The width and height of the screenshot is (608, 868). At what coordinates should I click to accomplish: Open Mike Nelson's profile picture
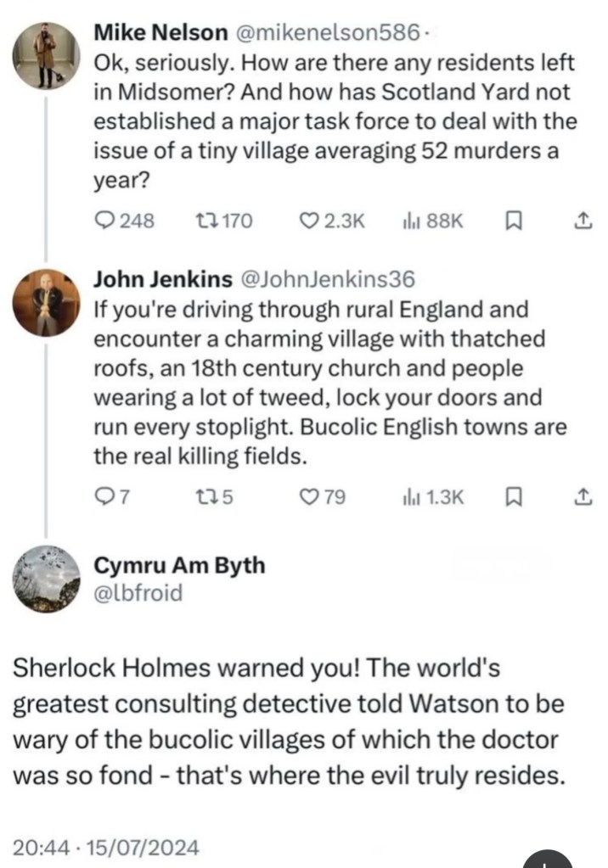pos(46,53)
